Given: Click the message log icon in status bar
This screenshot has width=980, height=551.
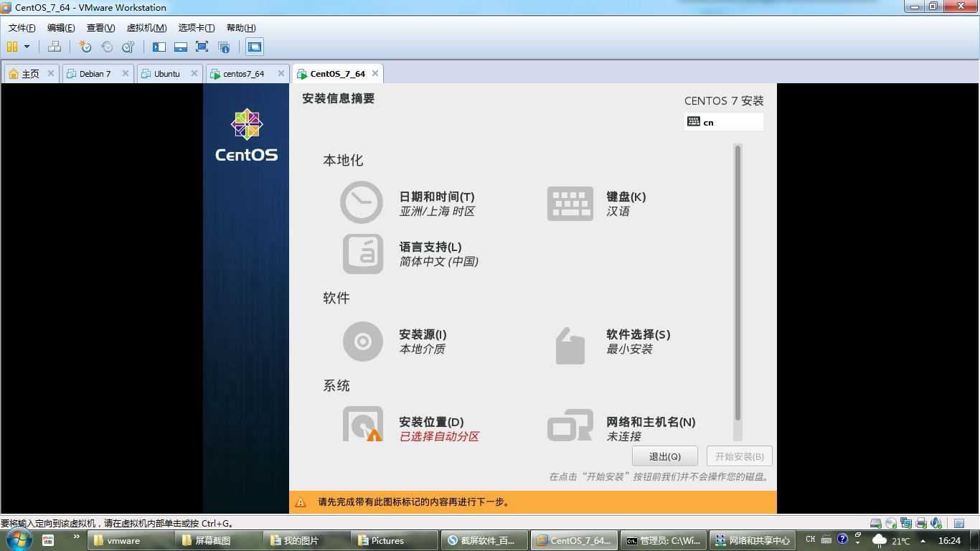Looking at the screenshot, I should [x=958, y=523].
